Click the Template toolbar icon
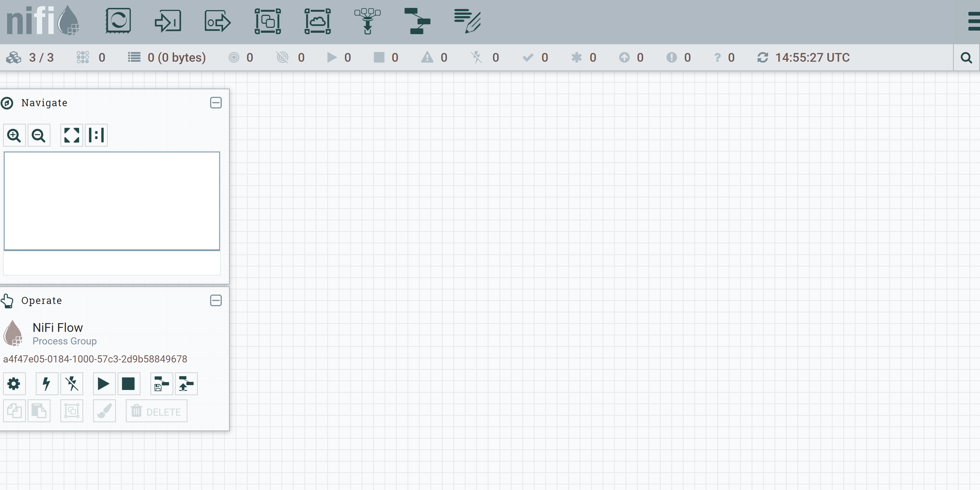This screenshot has height=490, width=980. pyautogui.click(x=417, y=21)
